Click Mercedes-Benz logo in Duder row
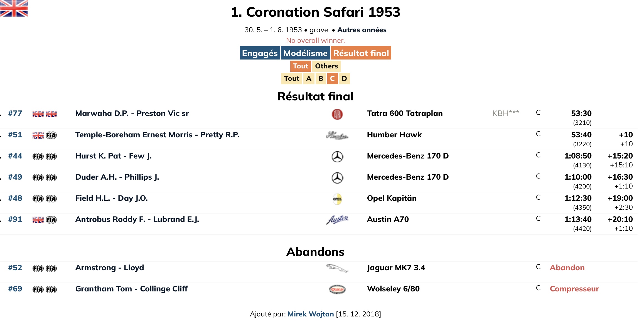The image size is (644, 322). 337,178
